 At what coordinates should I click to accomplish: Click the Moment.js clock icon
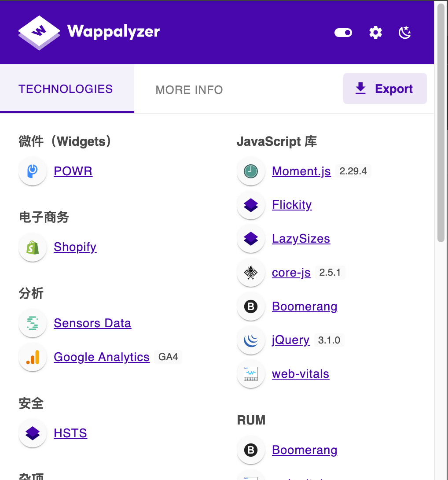250,171
